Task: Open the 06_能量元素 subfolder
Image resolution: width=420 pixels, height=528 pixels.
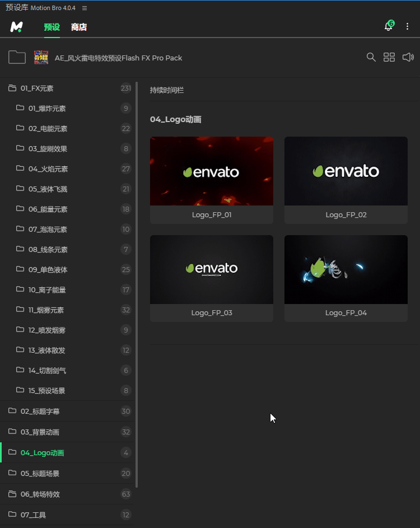Action: [x=67, y=209]
